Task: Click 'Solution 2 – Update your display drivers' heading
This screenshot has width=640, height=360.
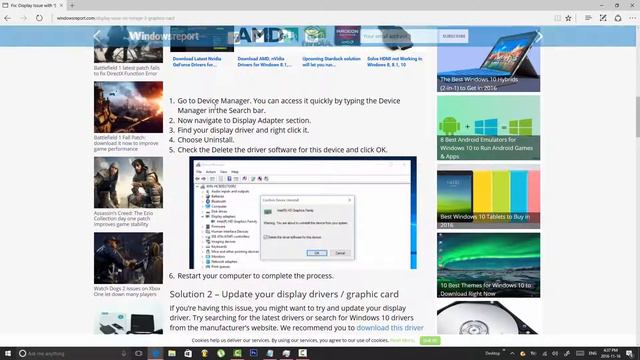Action: coord(284,294)
